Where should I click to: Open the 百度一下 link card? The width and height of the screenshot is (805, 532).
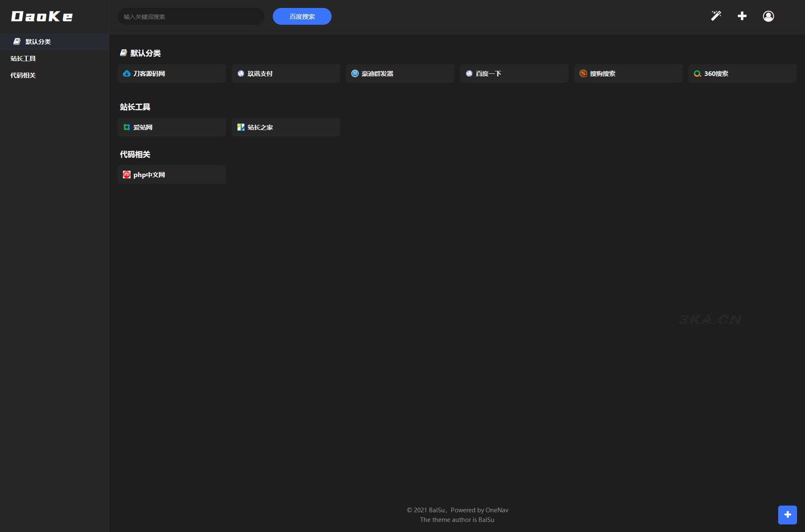pos(514,73)
